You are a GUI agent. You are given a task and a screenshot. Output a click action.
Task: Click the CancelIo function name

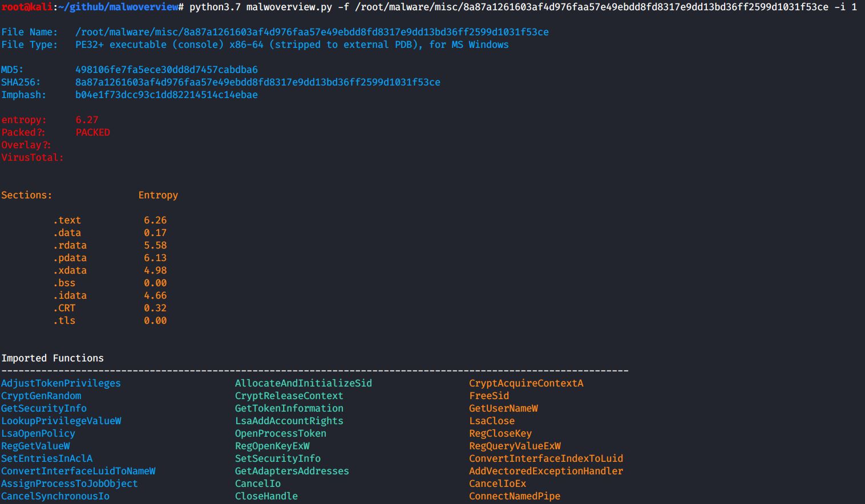coord(258,483)
